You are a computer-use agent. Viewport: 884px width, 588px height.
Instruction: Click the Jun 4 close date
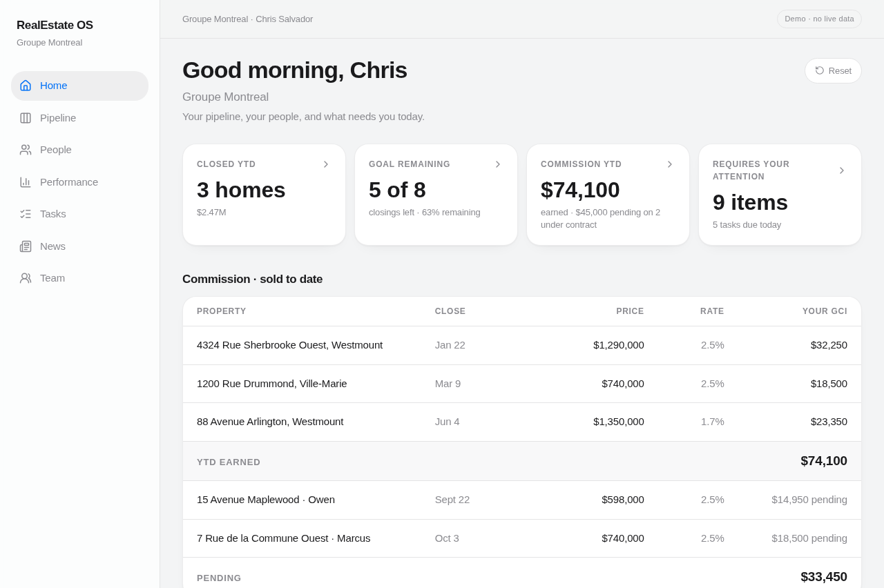[x=447, y=422]
